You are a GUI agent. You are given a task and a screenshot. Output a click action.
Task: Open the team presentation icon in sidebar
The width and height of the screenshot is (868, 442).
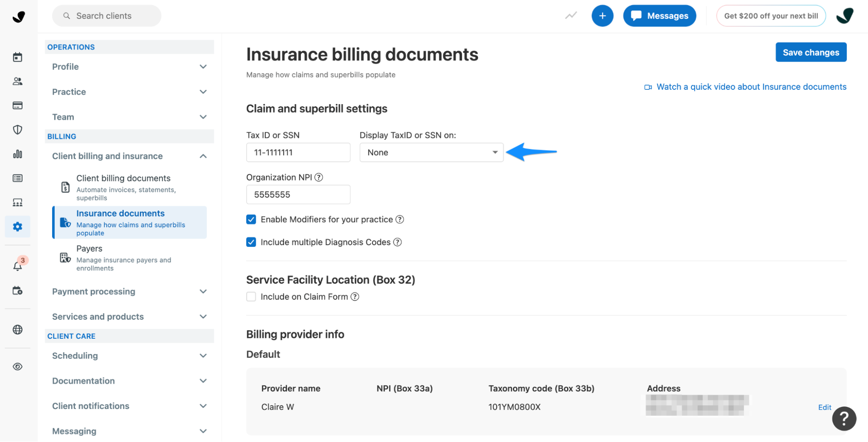coord(17,203)
